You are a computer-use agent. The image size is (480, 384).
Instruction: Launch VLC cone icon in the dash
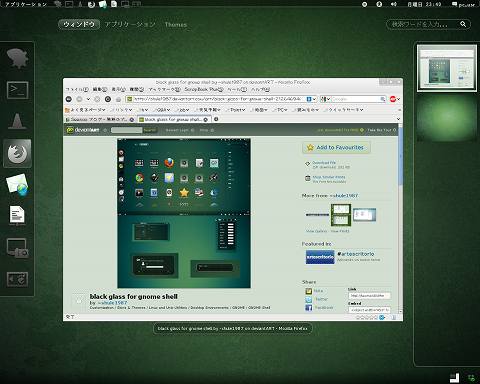tap(17, 121)
